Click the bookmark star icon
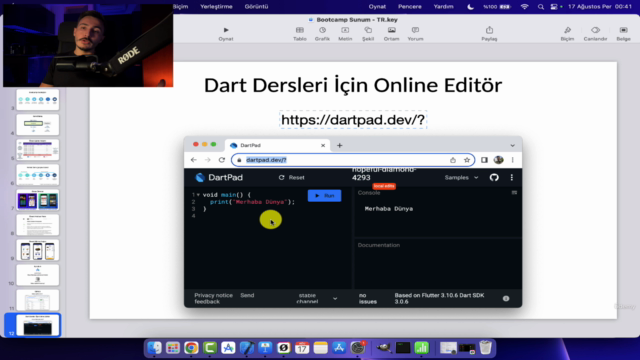The width and height of the screenshot is (640, 360). tap(467, 160)
